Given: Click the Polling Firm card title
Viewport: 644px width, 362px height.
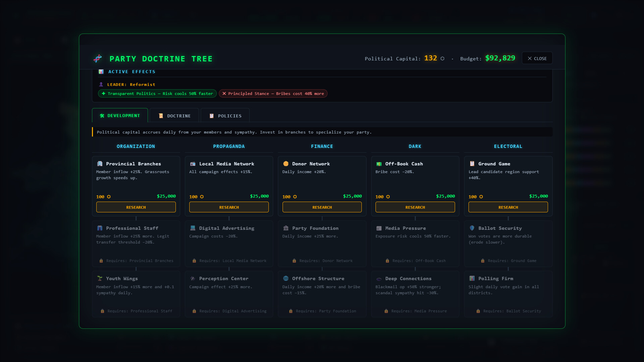Looking at the screenshot, I should click(496, 279).
